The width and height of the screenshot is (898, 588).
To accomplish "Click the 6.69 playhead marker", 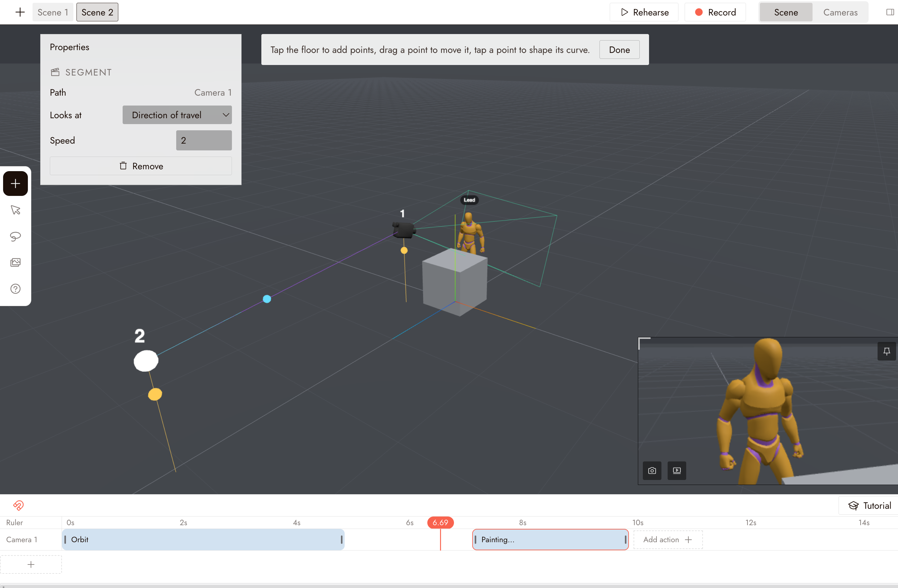I will [x=440, y=522].
